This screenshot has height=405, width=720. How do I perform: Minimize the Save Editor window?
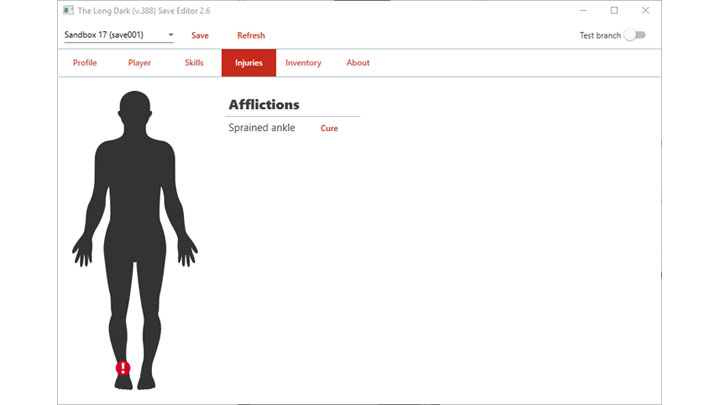(x=583, y=10)
